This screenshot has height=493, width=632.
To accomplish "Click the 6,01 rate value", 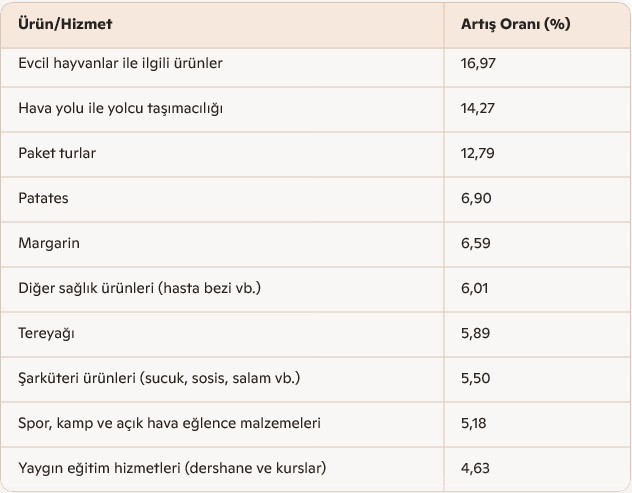I will [475, 288].
